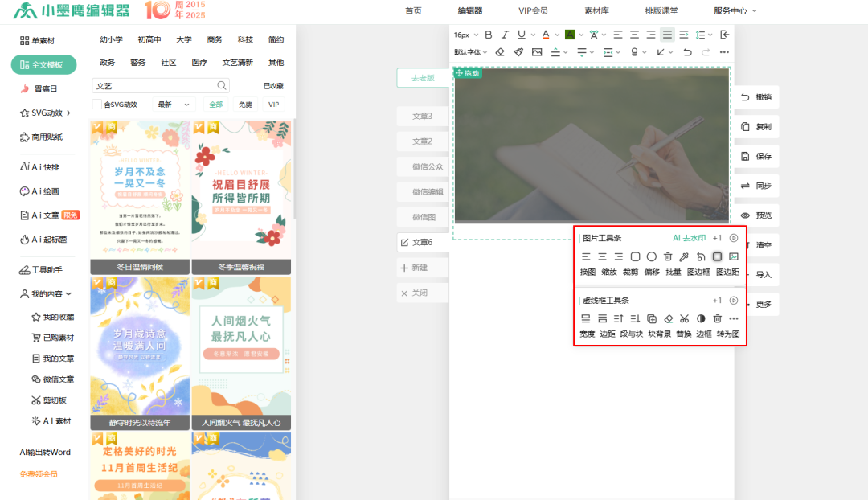Click the format painter brush icon
Viewport: 868px width, 500px height.
tap(518, 52)
